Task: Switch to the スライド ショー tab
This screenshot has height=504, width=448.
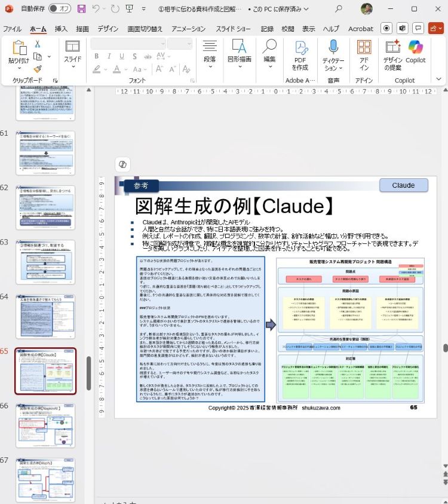Action: click(x=233, y=29)
